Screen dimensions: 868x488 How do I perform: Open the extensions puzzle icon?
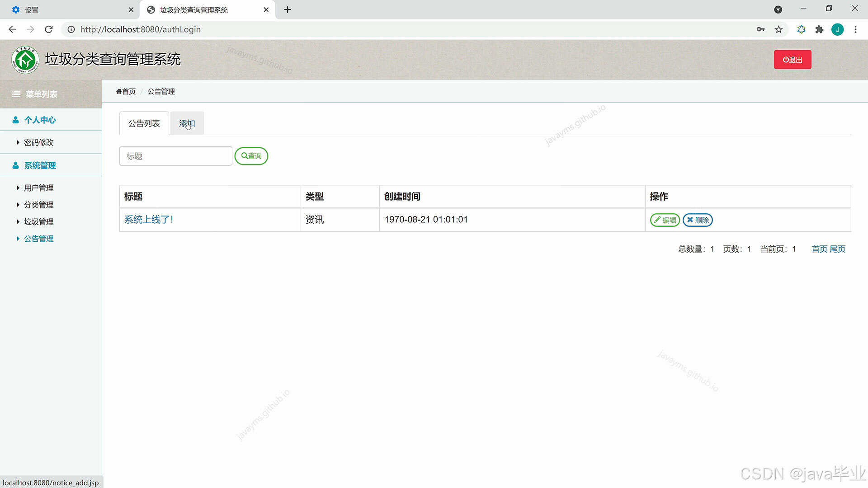click(x=819, y=29)
